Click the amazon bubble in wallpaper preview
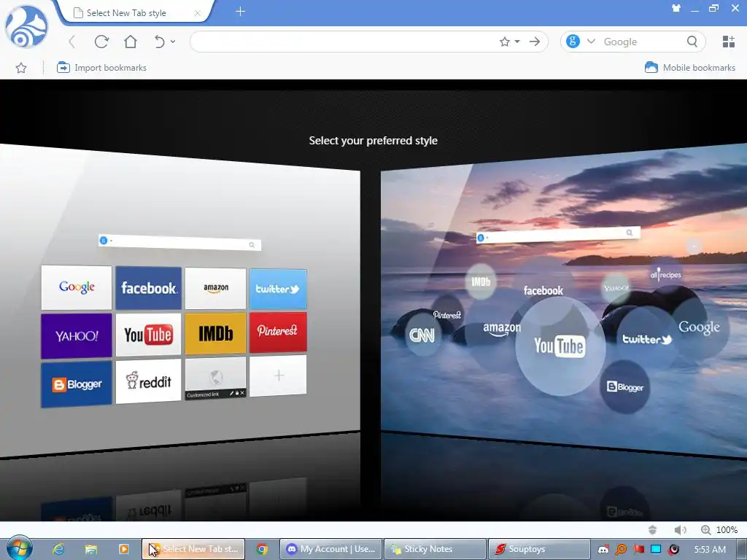Screen dimensions: 747x560 pos(502,329)
